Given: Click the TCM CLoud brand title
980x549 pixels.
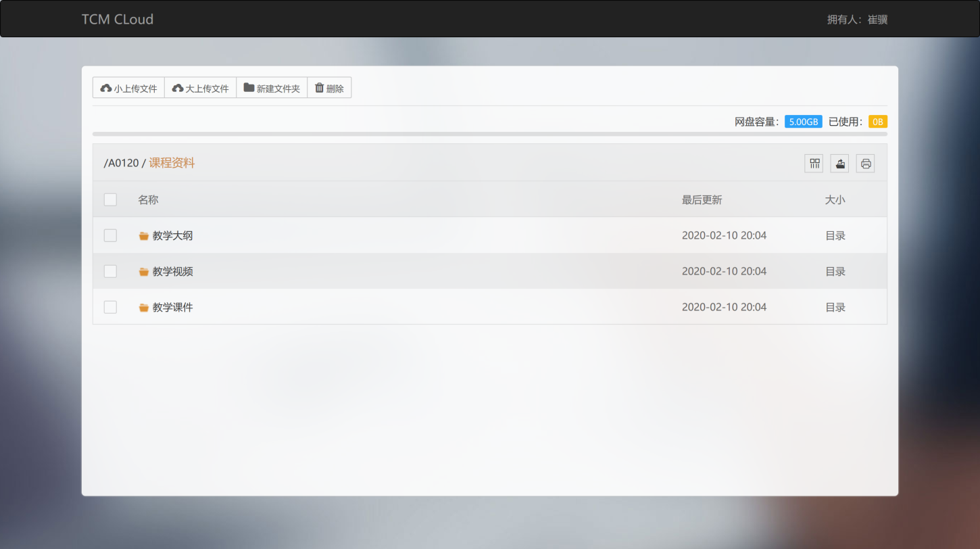Looking at the screenshot, I should [x=118, y=19].
